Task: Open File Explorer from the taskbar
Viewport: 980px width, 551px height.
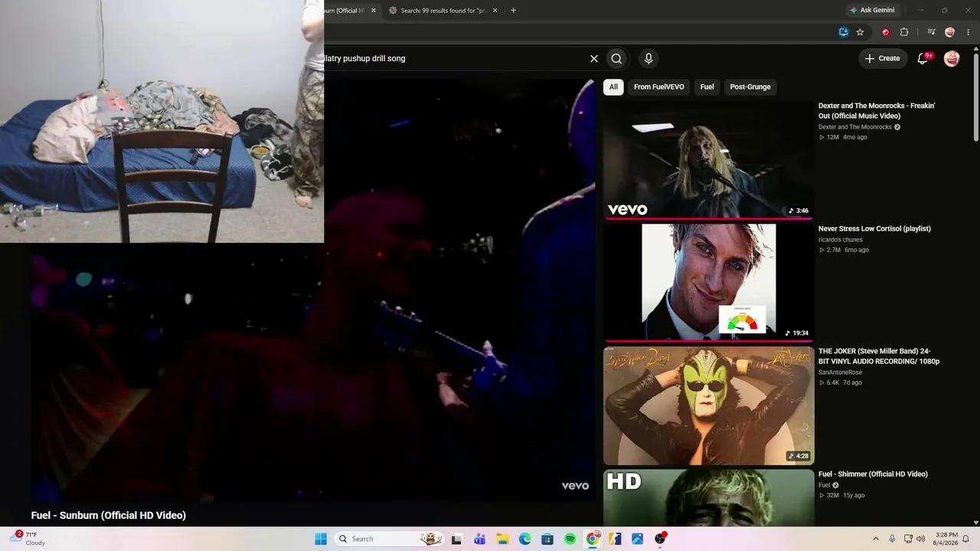Action: coord(502,539)
